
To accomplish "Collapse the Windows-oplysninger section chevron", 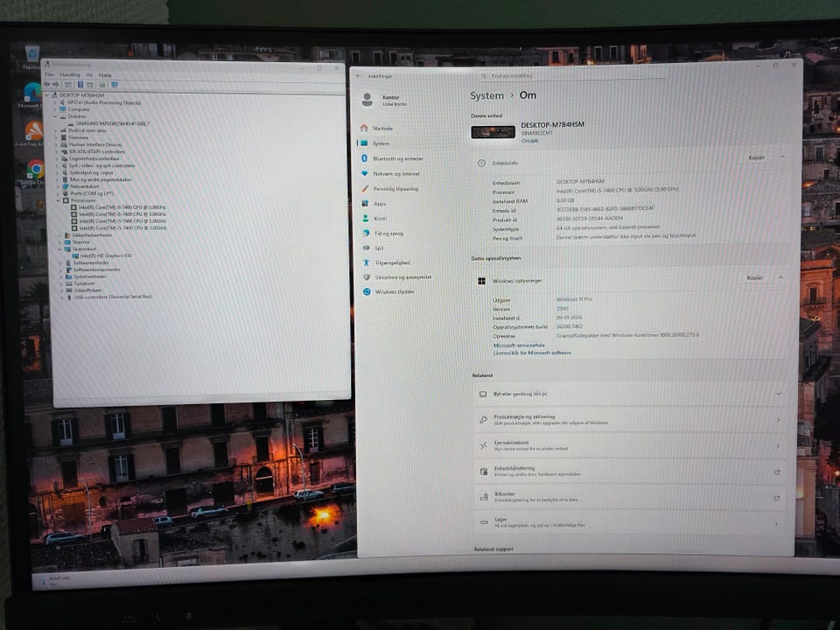I will click(780, 277).
